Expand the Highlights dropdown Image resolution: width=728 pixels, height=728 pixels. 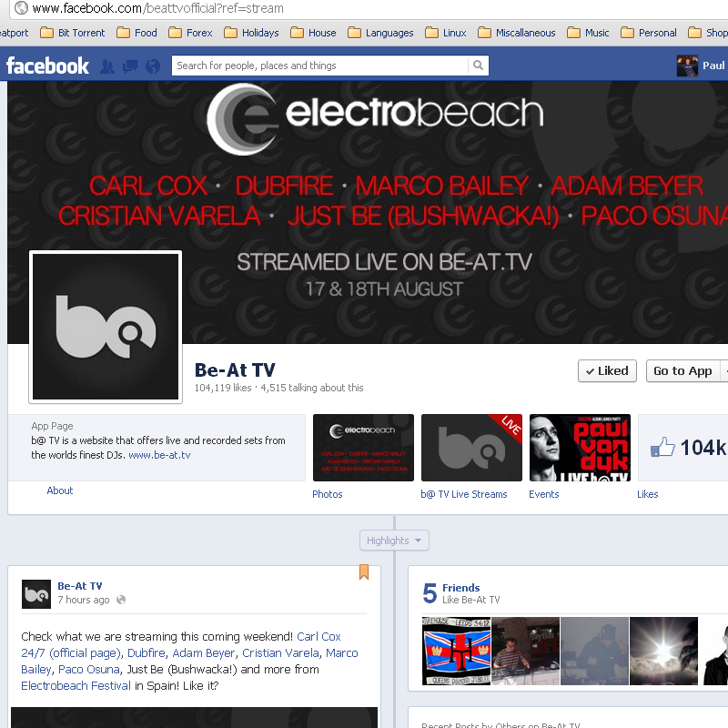click(x=394, y=541)
